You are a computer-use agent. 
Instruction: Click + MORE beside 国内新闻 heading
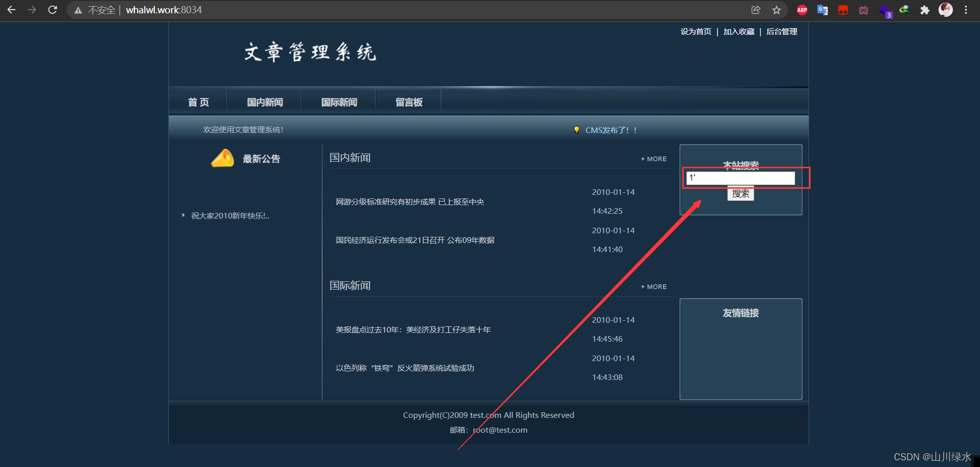click(654, 159)
